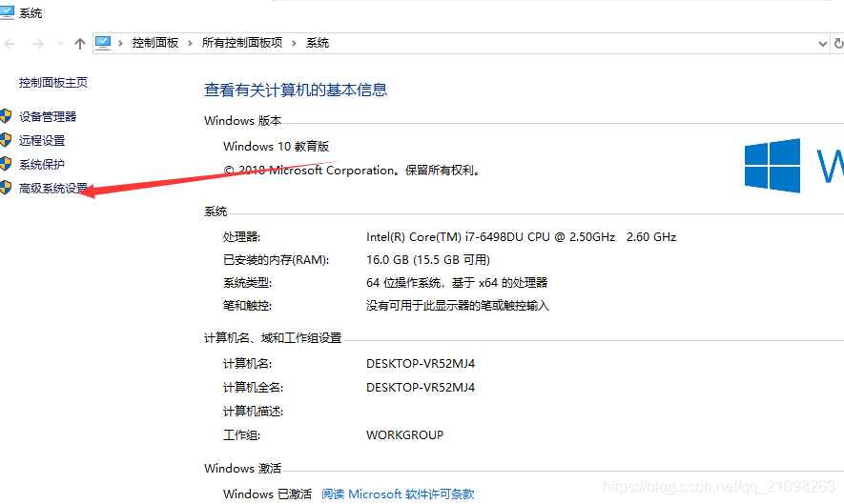Open 阅读 Microsoft 软件许可条款 link
Screen dimensions: 844x504
click(398, 494)
